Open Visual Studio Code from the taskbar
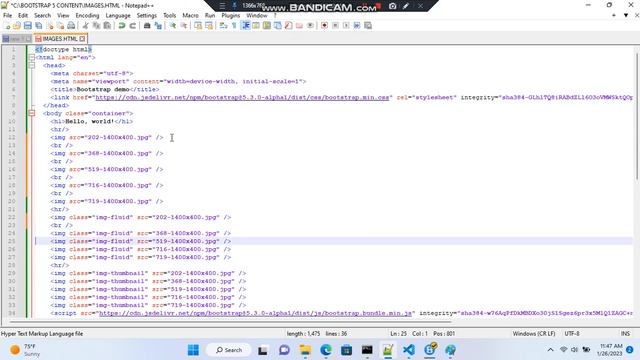Viewport: 640px width, 360px height. (409, 350)
